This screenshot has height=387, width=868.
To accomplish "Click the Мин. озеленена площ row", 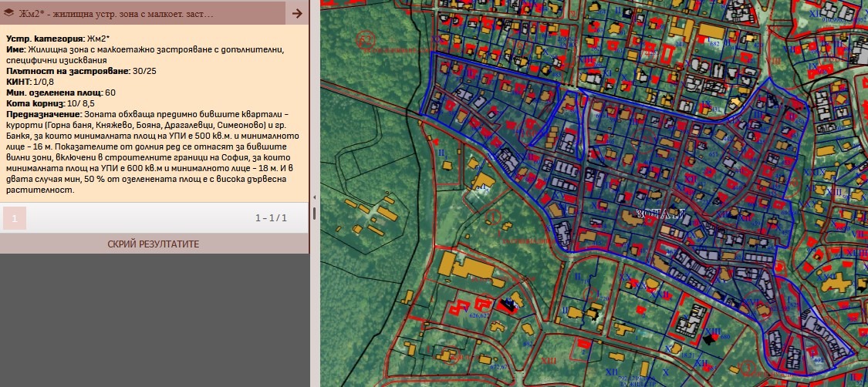I will pos(60,92).
